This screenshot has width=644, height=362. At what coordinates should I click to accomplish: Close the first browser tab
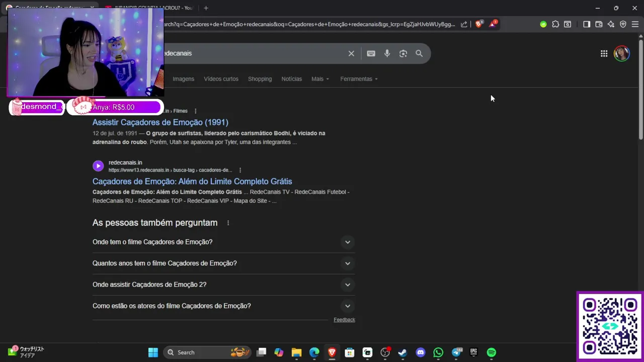pos(92,8)
